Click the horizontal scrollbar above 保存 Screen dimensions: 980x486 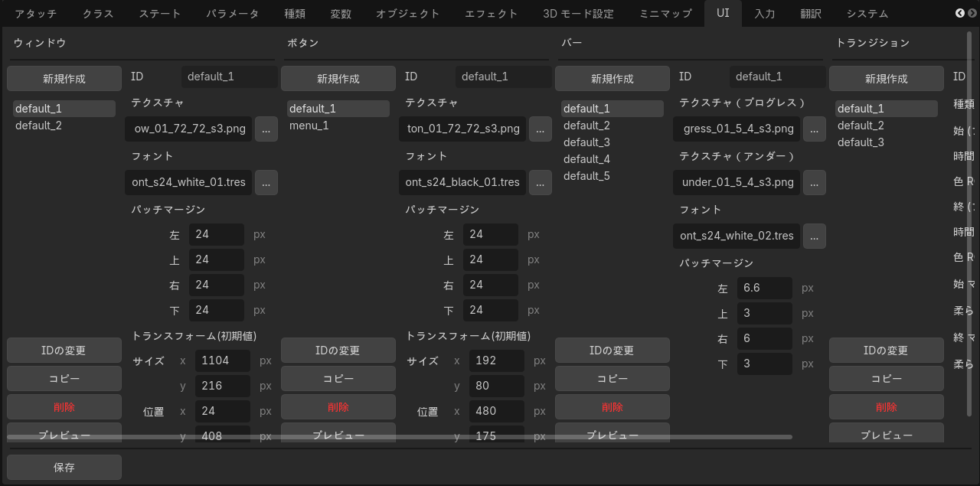[400, 437]
